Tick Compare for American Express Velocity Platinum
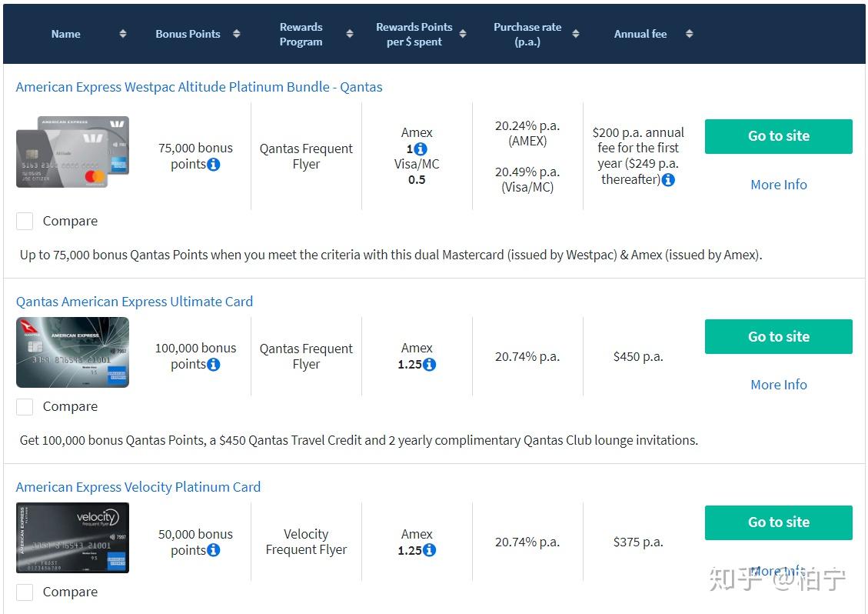868x614 pixels. tap(25, 592)
